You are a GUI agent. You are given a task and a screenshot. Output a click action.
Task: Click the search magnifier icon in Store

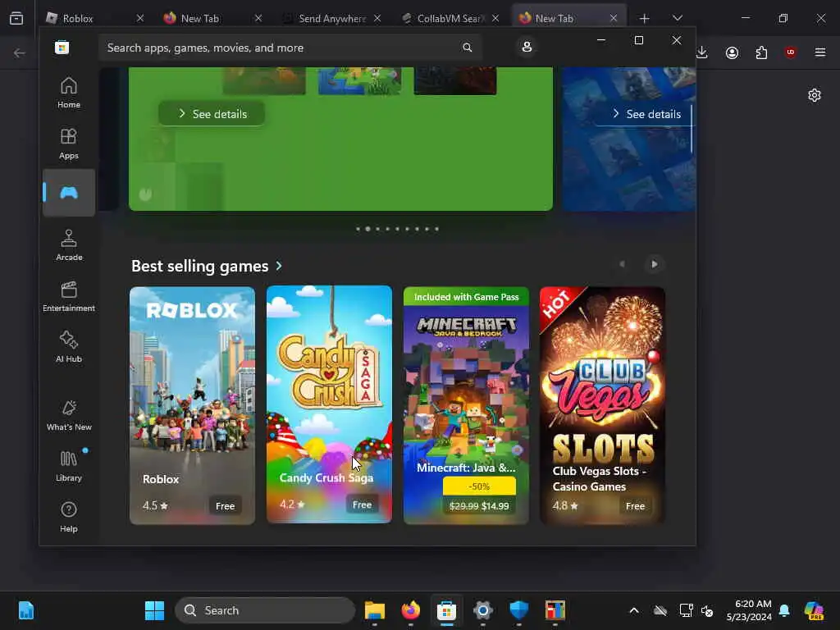(467, 48)
